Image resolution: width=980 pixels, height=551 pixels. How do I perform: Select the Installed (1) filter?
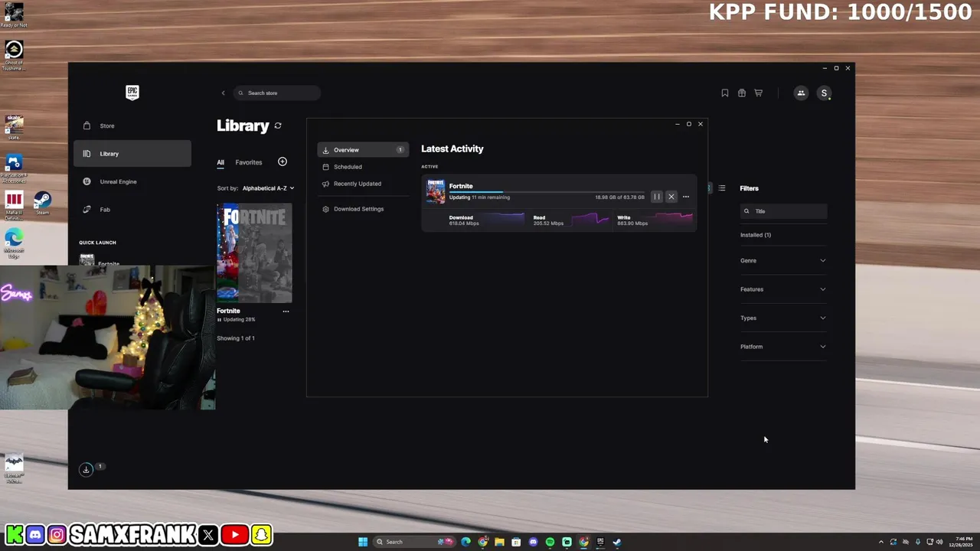(x=756, y=235)
